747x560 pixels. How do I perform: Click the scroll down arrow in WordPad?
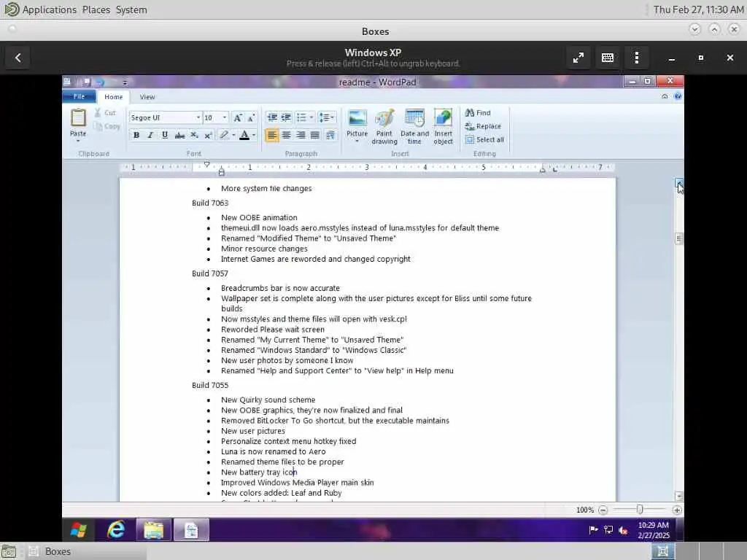pos(679,496)
